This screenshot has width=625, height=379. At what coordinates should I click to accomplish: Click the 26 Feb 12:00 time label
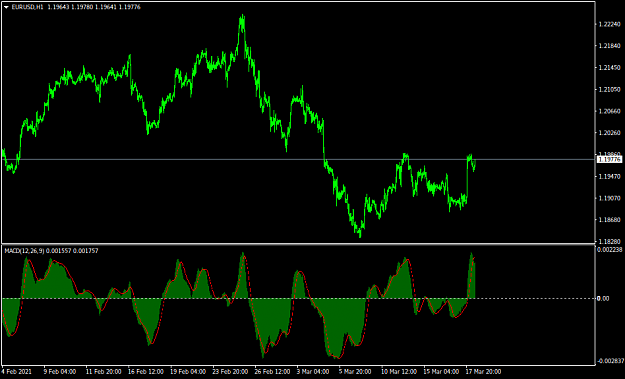pos(272,372)
